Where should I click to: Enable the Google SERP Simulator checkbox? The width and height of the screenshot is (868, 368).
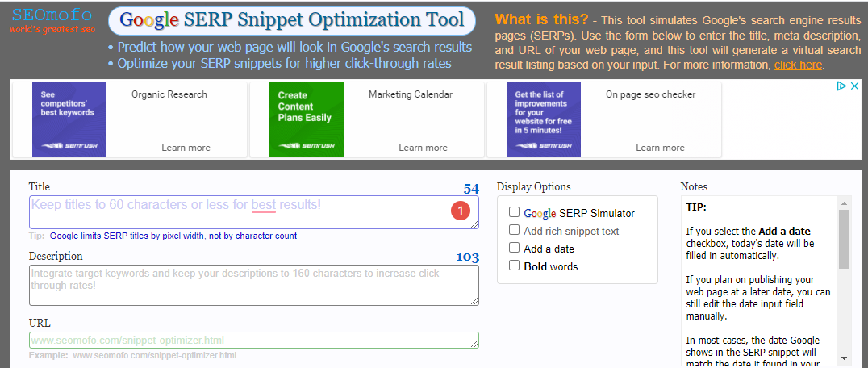pos(514,213)
